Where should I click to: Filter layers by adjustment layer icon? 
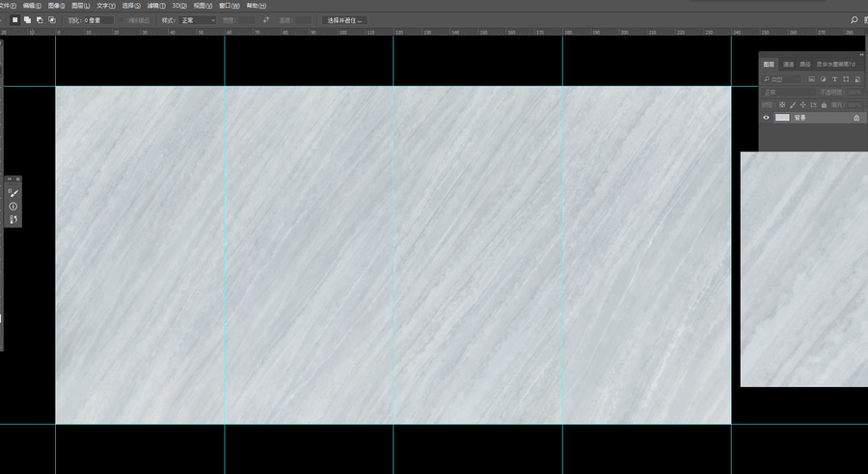point(824,79)
